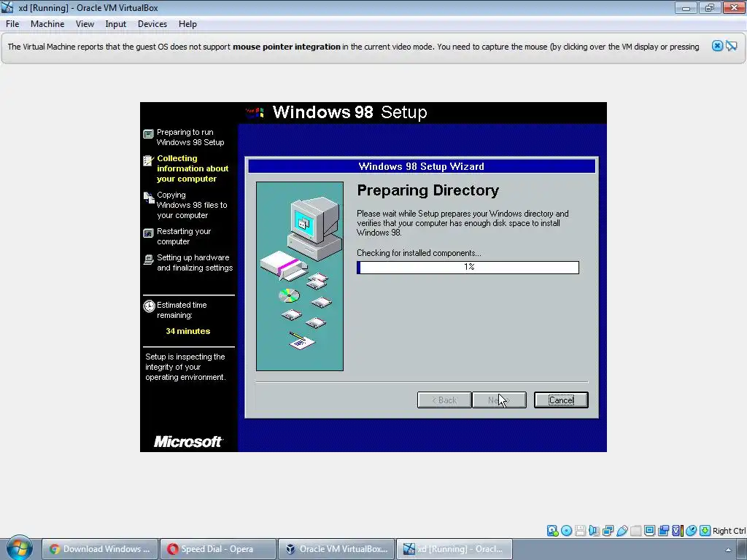Click 'Setup is inspecting the integrity' text
The height and width of the screenshot is (560, 747).
click(185, 367)
